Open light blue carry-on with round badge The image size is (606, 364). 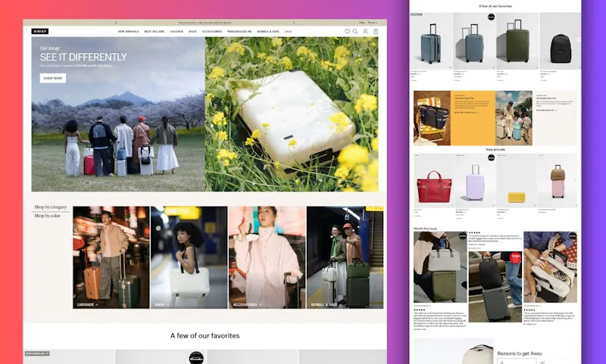tap(474, 41)
